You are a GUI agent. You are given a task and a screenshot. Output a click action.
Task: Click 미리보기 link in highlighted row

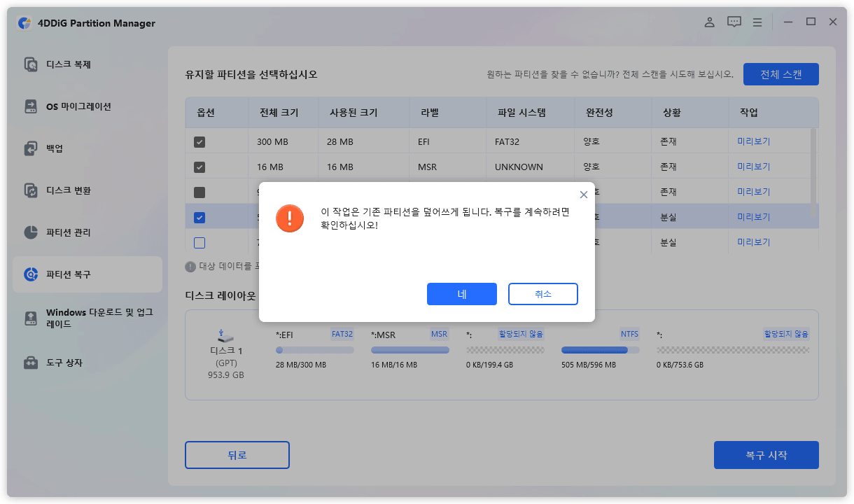[x=754, y=217]
